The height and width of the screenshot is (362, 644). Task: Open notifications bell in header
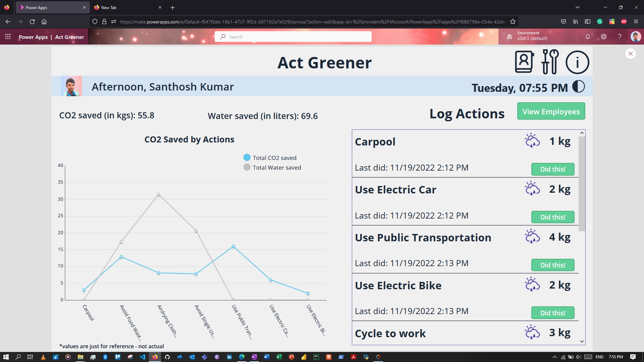click(x=588, y=37)
